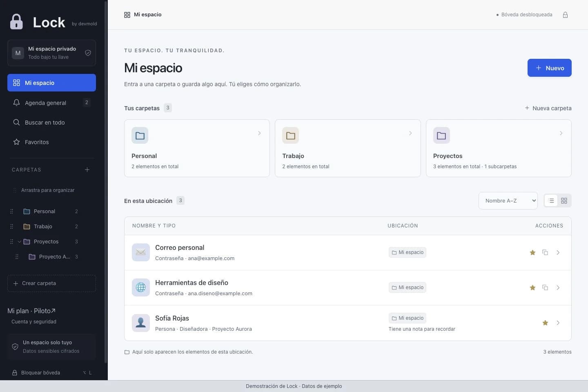
Task: Click Mi espacio location tag on Herramientas de diseño row
Action: [408, 287]
